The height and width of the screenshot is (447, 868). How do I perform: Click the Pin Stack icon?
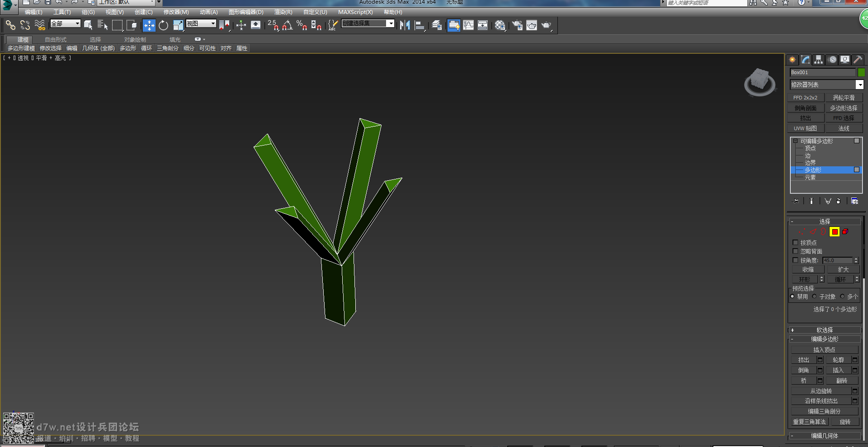[796, 201]
